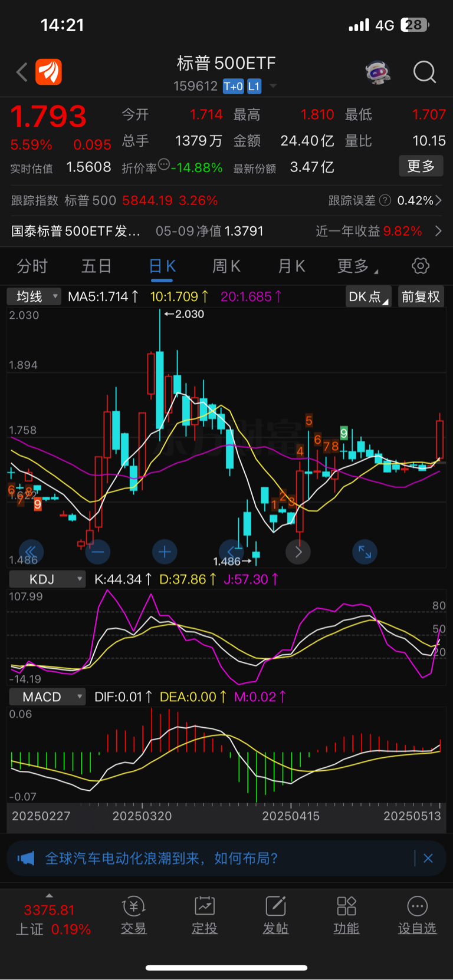Tap the T+0 badge
The width and height of the screenshot is (453, 980).
pos(234,87)
